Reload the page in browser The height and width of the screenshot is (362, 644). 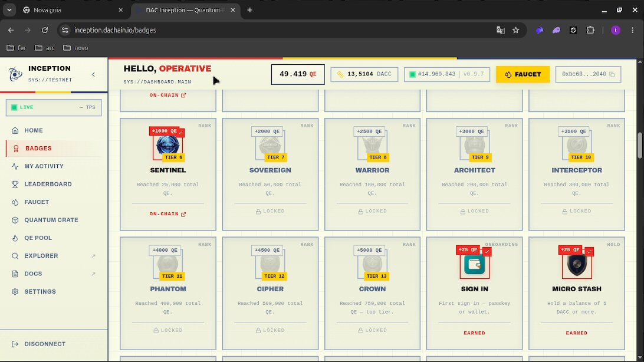click(45, 31)
